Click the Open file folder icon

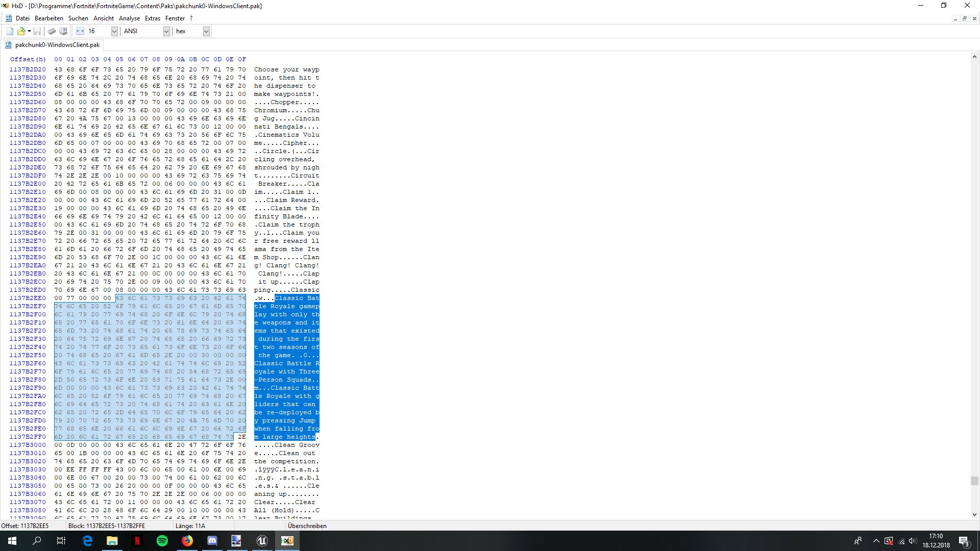tap(21, 31)
